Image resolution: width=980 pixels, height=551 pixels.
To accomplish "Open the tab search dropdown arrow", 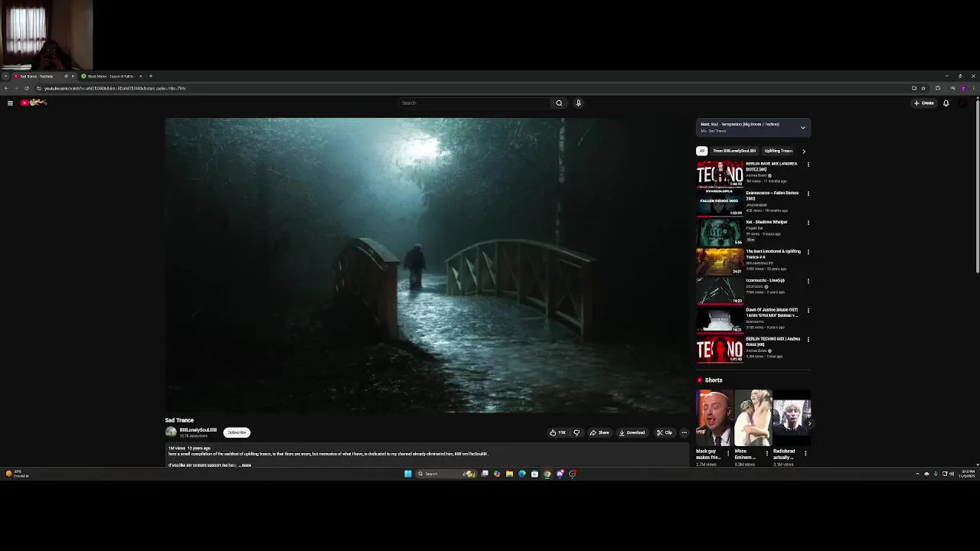I will 5,76.
